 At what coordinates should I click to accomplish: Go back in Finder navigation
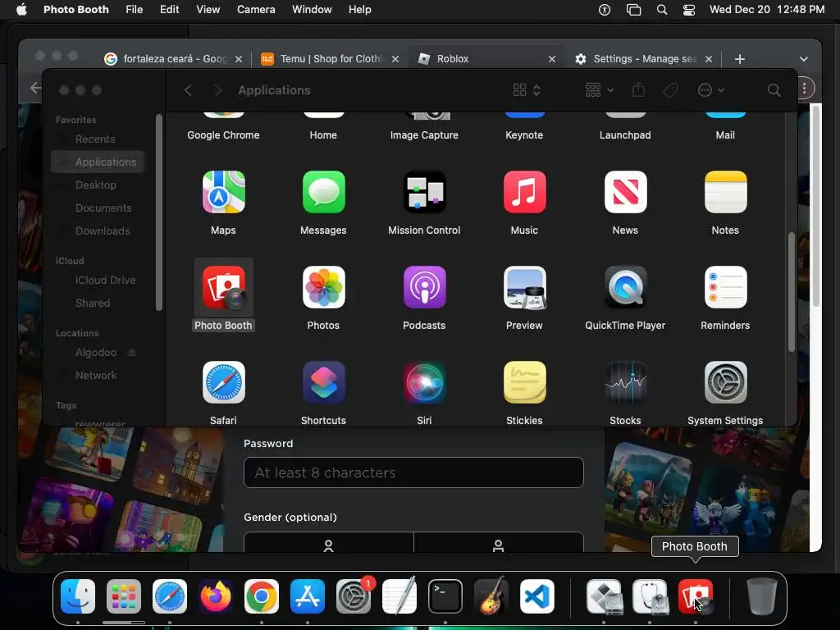(x=188, y=90)
